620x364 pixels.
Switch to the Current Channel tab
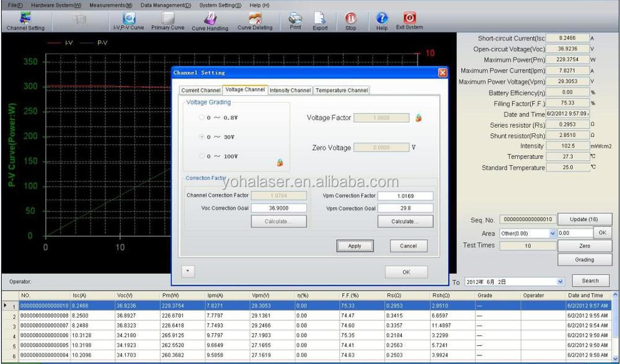200,90
